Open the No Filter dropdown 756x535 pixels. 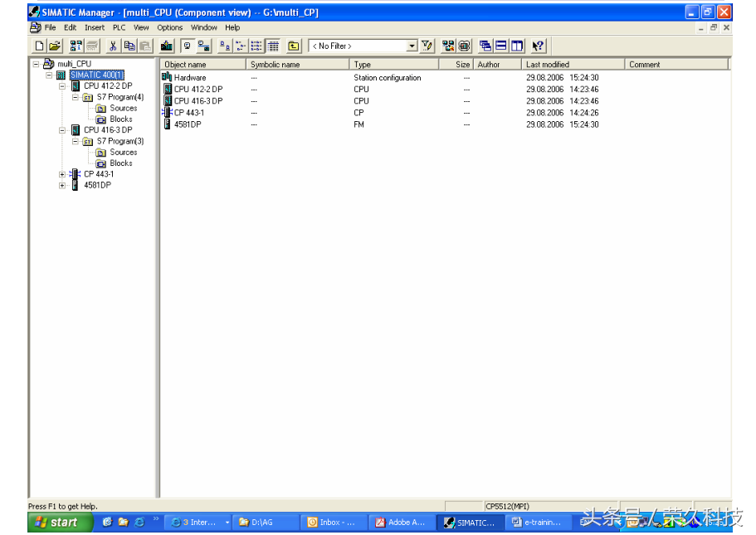tap(412, 46)
